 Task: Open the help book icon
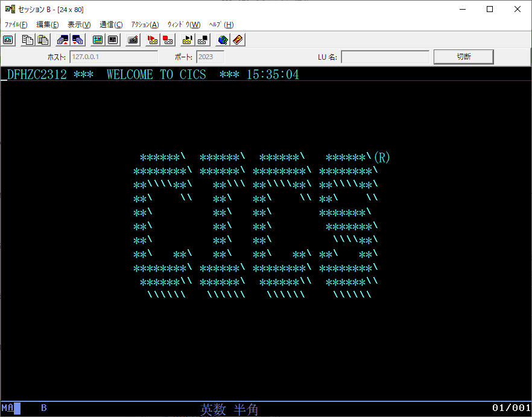point(238,40)
